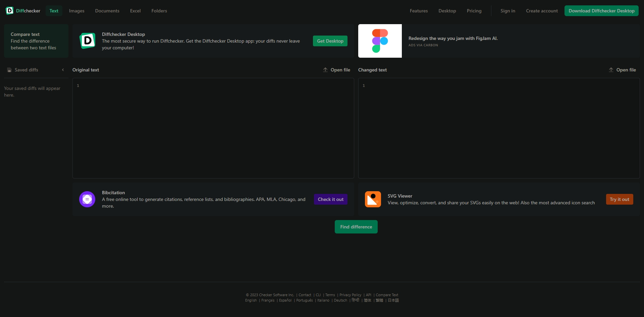Screen dimensions: 644x317
Task: Switch language to Italiano
Action: [x=323, y=301]
